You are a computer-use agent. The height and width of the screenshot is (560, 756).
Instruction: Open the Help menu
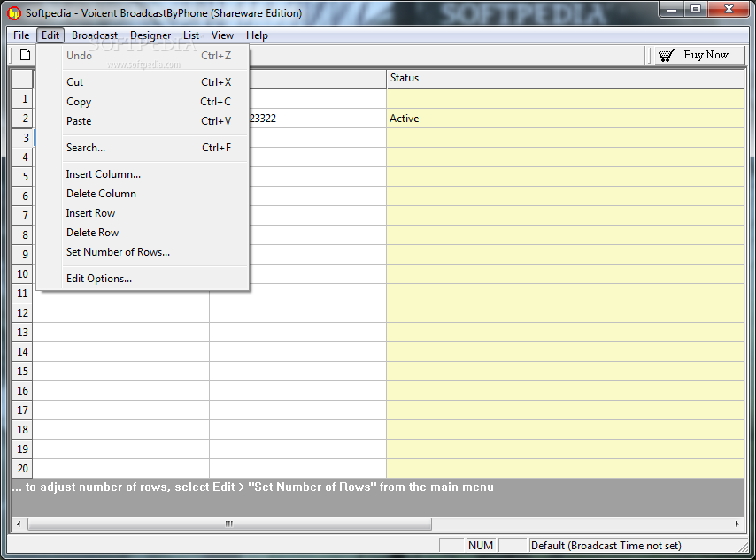(x=257, y=35)
